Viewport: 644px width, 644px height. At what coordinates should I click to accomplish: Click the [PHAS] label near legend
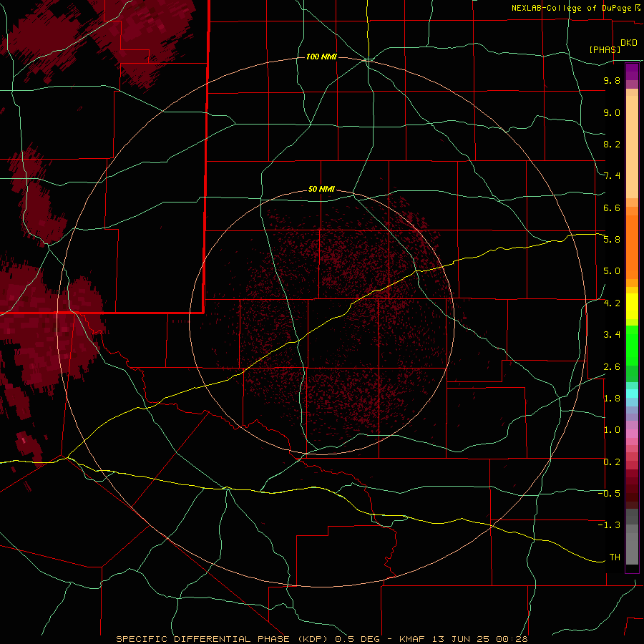pos(605,49)
